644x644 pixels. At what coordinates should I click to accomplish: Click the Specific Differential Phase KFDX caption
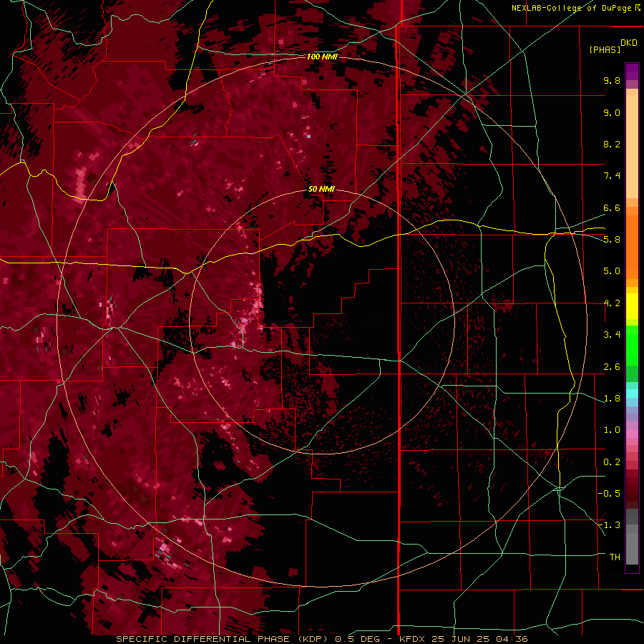pyautogui.click(x=322, y=639)
